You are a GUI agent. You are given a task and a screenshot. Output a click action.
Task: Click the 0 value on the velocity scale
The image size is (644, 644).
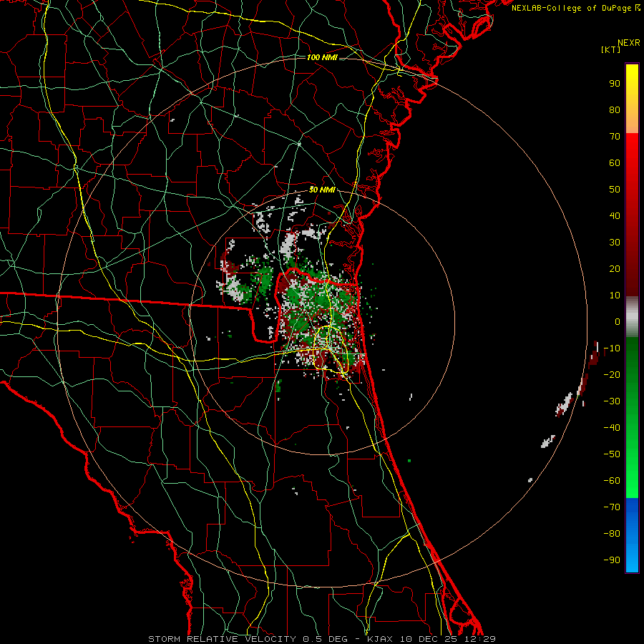(618, 321)
